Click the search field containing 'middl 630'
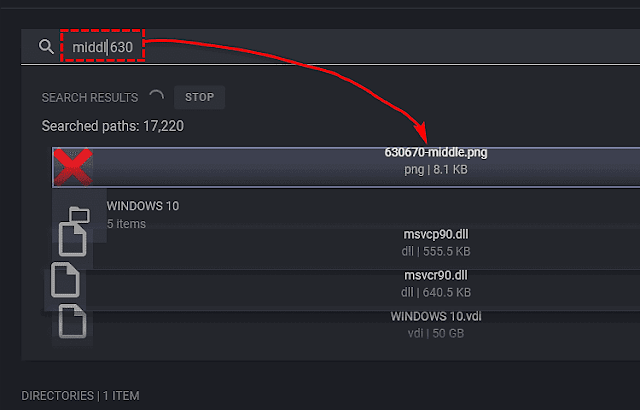Image resolution: width=640 pixels, height=410 pixels. coord(300,47)
